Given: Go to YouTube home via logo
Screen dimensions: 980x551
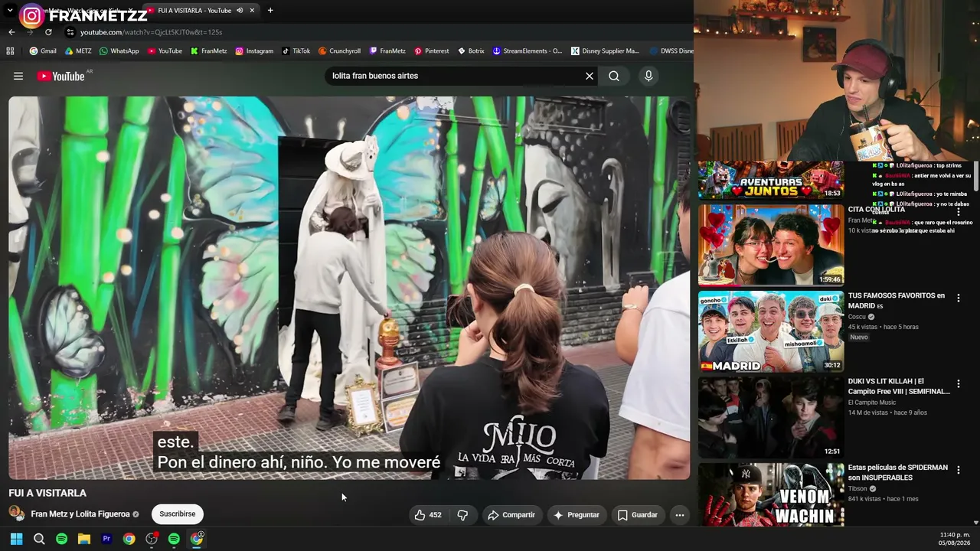Looking at the screenshot, I should pos(60,76).
